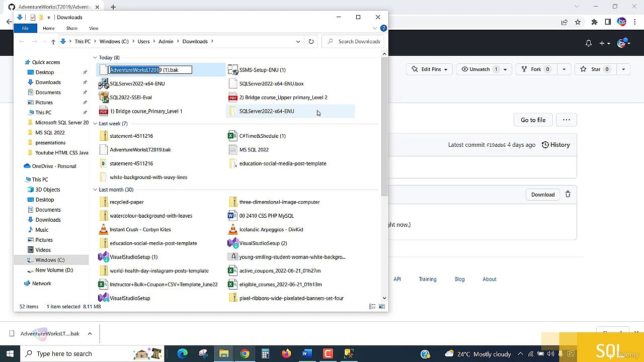The width and height of the screenshot is (644, 362).
Task: Select the VisualStudioSetup (2) icon
Action: [x=232, y=243]
